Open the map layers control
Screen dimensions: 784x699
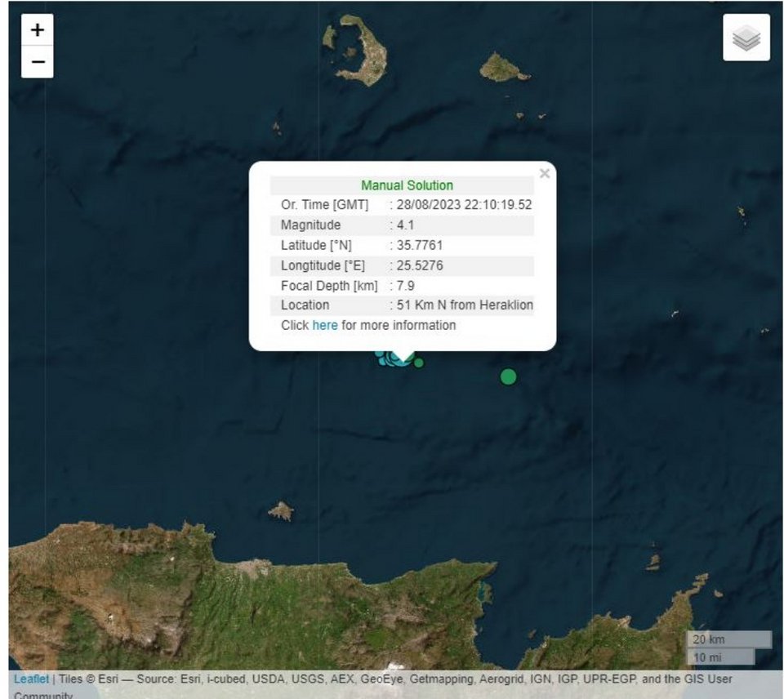(x=746, y=38)
